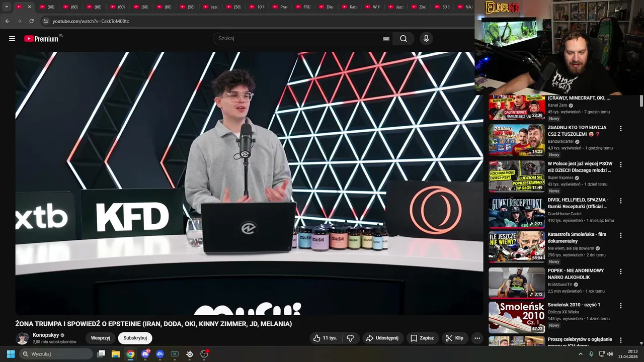Open options menu for DIVIX HELLFIELD video
Screen dimensions: 644x362
coord(620,201)
